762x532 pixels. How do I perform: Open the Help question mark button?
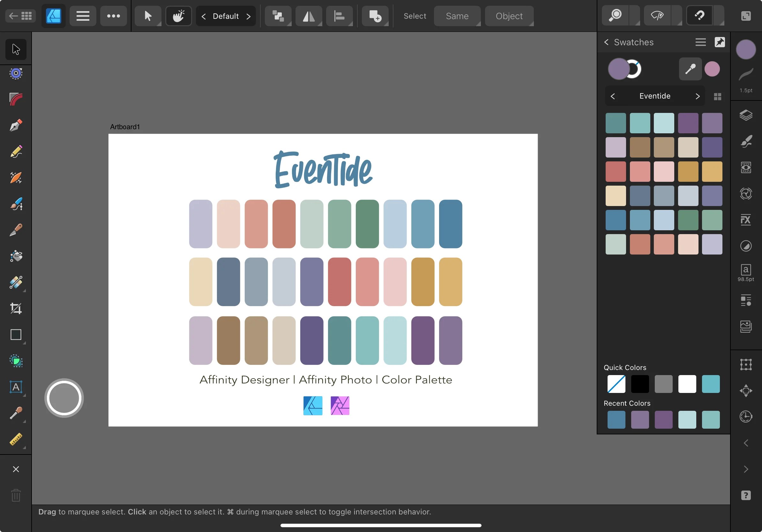coord(746,496)
